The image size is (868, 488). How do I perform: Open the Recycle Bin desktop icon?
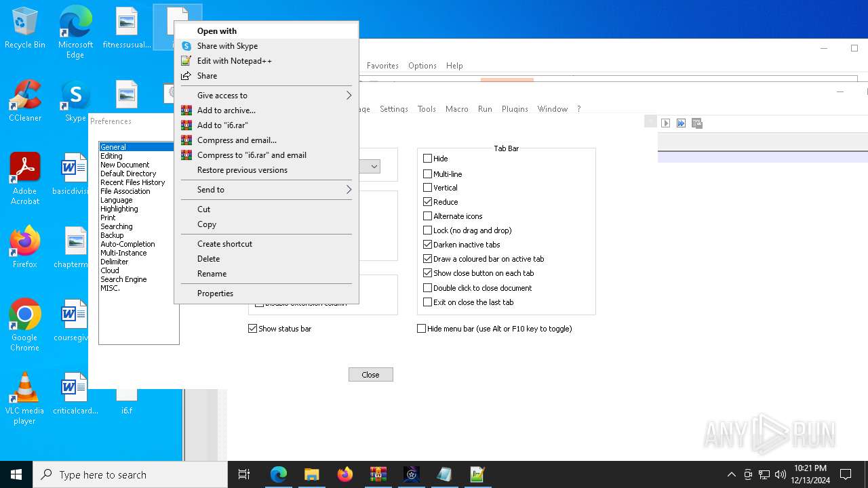click(25, 28)
